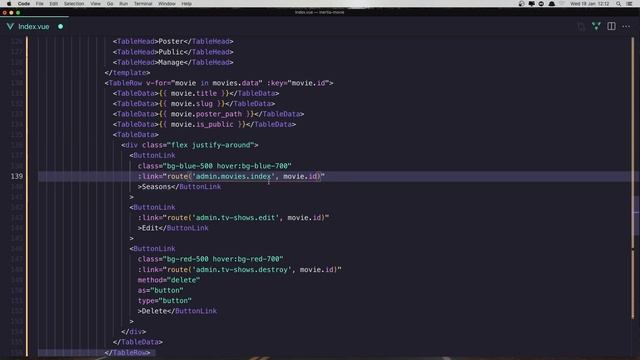Screen dimensions: 640x360
Task: Click the admin.tv-shows.destroy route line
Action: (x=240, y=270)
